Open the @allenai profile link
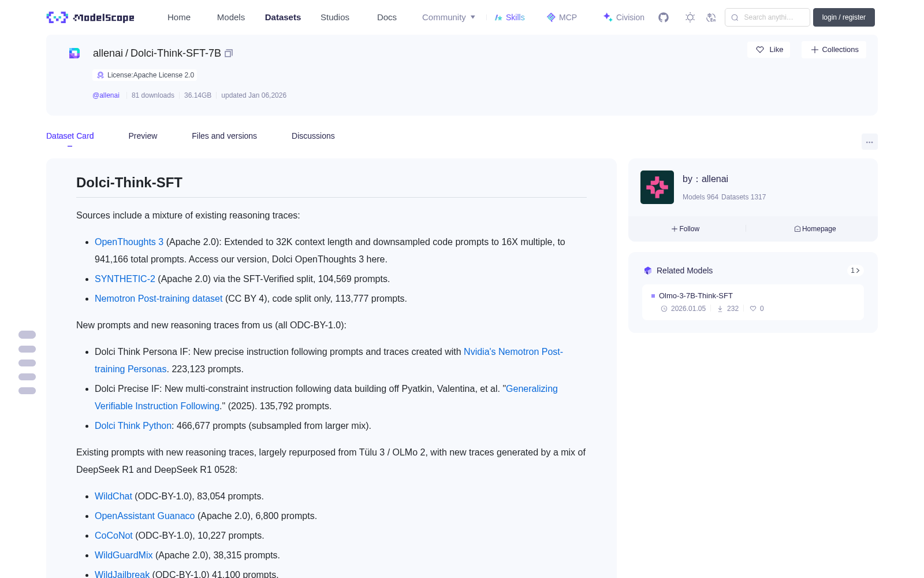This screenshot has height=578, width=924. tap(106, 95)
